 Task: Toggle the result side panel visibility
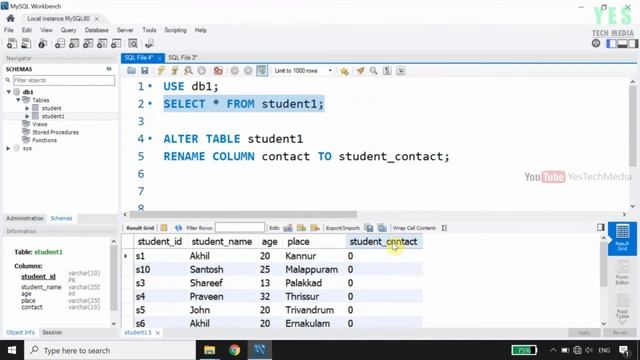tap(600, 227)
